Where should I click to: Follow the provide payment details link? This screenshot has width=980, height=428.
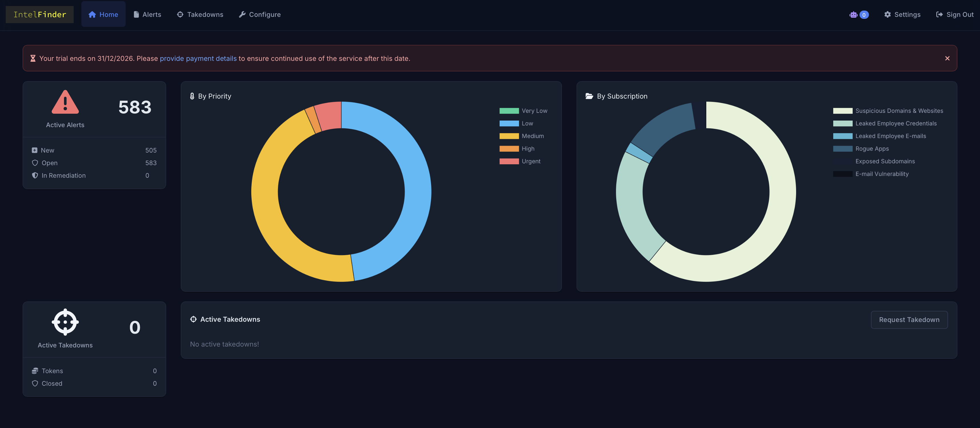[198, 58]
